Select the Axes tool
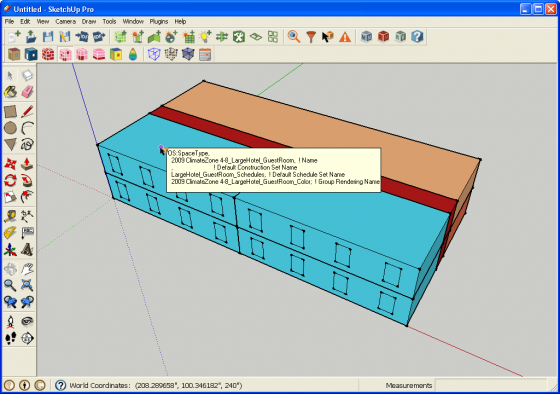Viewport: 560px width, 394px height. [x=10, y=250]
